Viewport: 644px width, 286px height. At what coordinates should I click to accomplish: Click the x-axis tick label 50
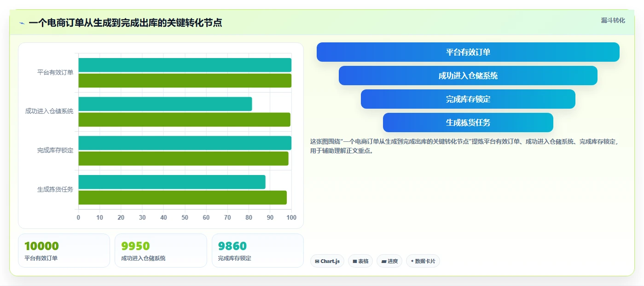click(x=185, y=217)
